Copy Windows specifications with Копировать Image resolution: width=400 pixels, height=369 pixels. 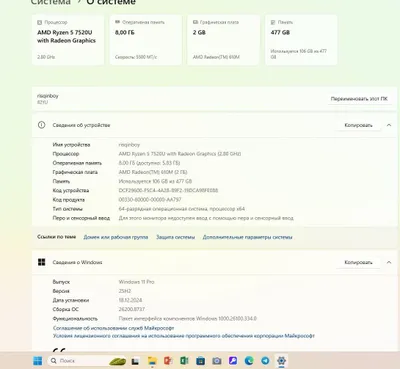coord(358,262)
